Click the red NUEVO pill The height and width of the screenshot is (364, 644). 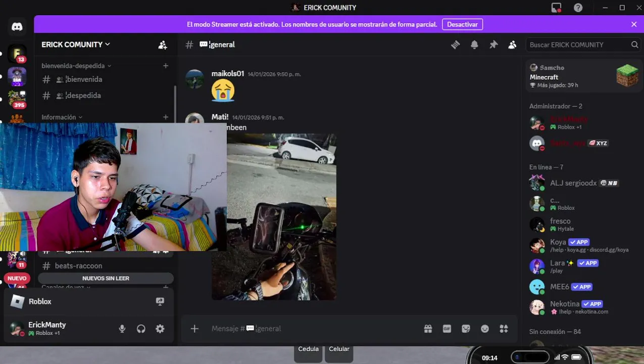point(17,279)
